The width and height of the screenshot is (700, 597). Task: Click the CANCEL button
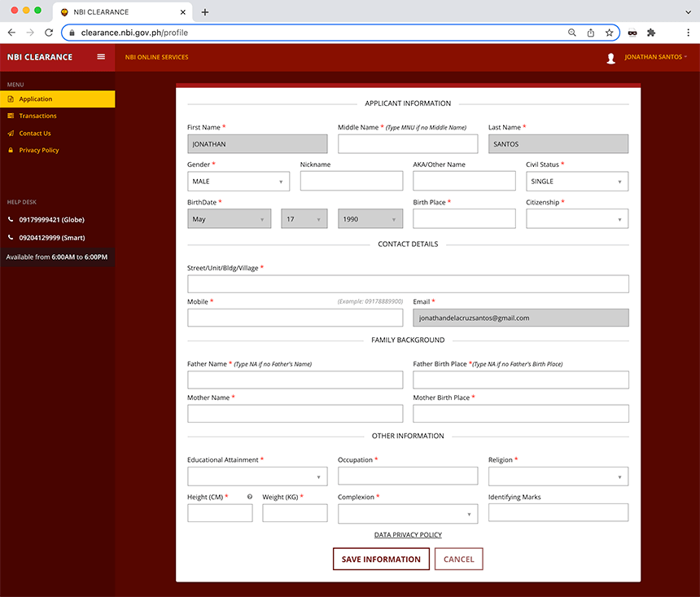(459, 559)
